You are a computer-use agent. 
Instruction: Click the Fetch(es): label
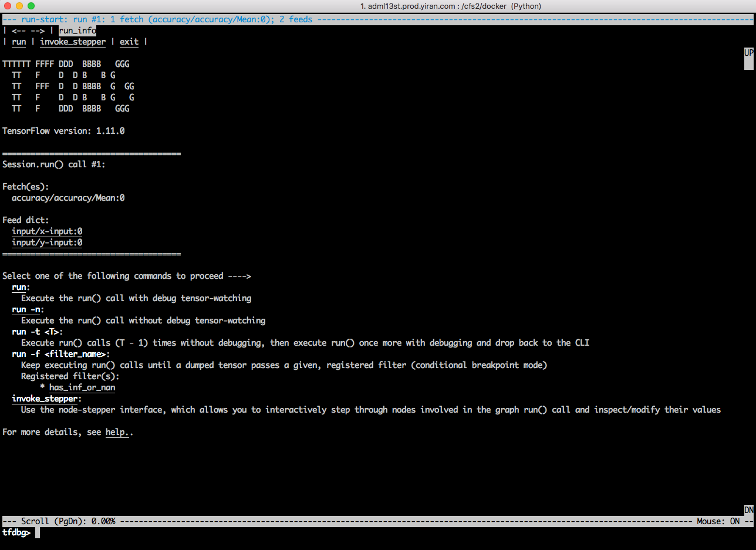tap(26, 187)
